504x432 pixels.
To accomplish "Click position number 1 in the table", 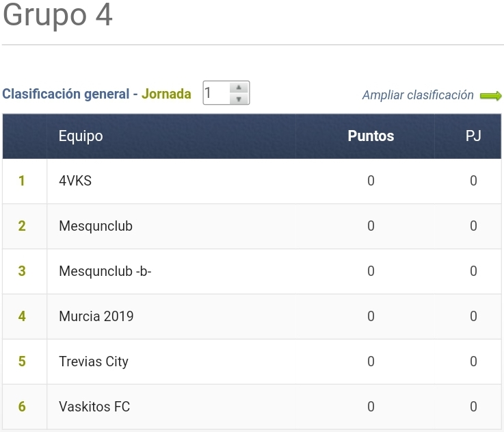I will point(22,181).
